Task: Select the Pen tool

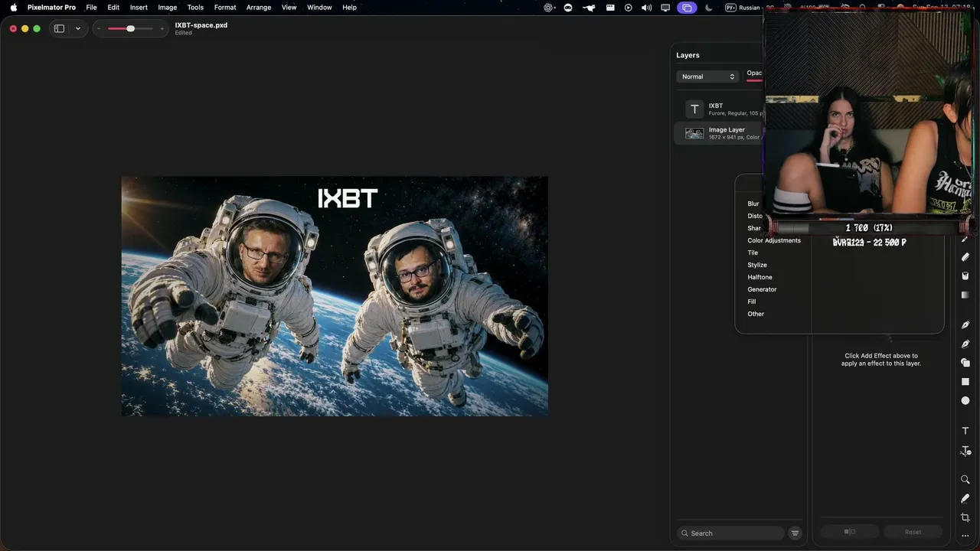Action: (x=965, y=324)
